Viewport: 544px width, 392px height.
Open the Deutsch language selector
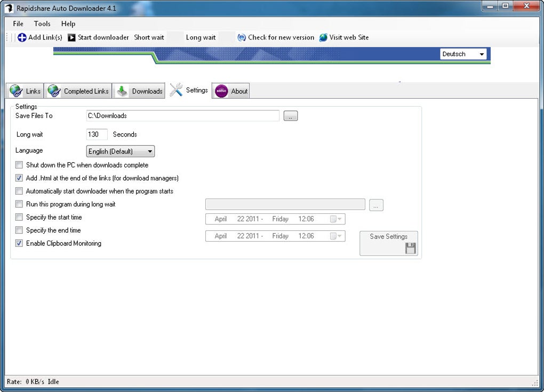[x=482, y=54]
